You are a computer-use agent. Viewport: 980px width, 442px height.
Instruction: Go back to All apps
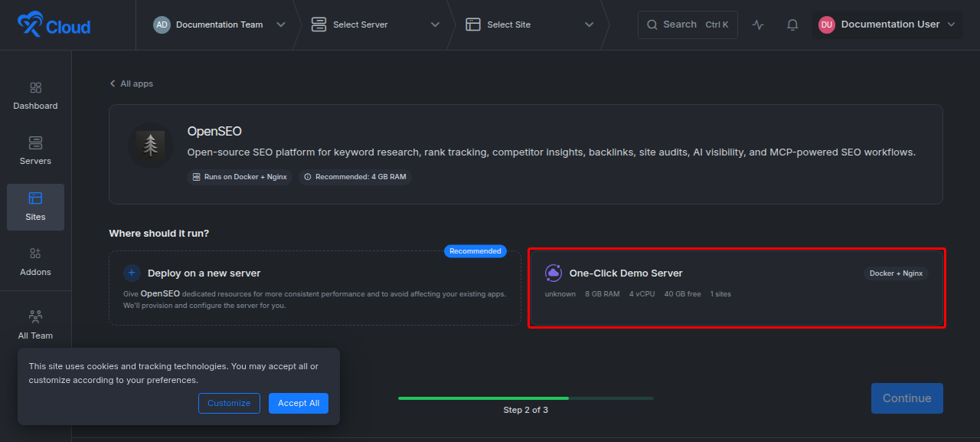click(131, 83)
